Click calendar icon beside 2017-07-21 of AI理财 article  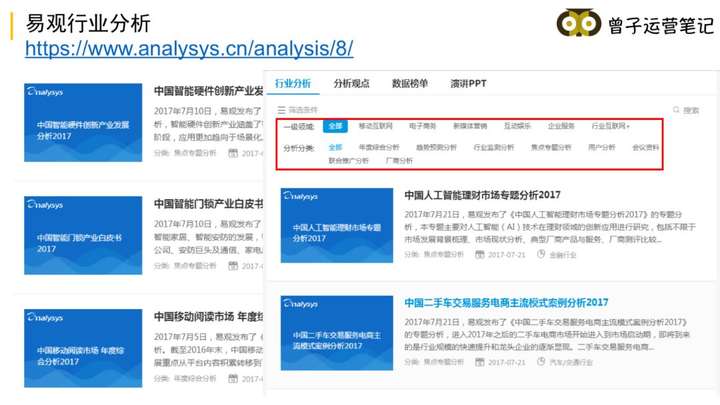point(479,254)
